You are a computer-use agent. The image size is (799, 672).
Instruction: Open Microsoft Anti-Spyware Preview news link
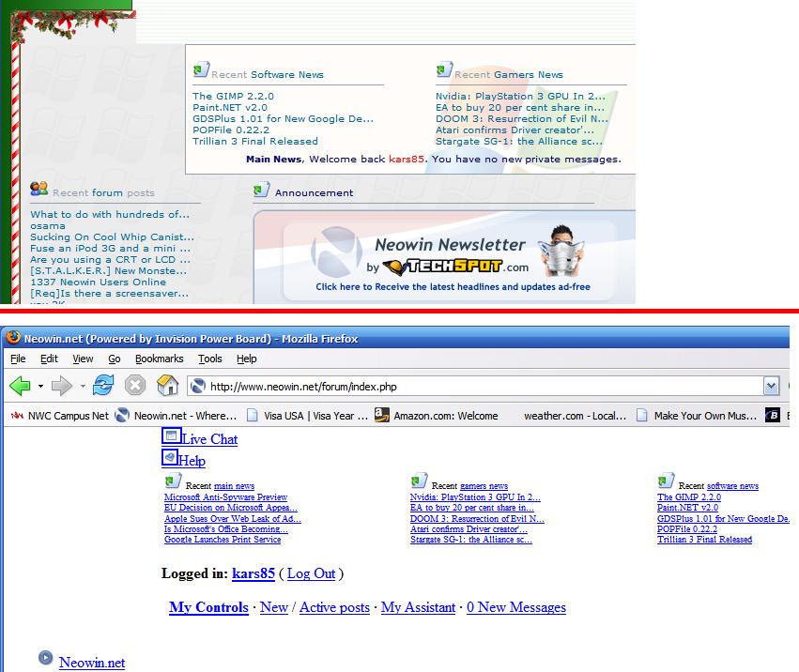coord(225,496)
